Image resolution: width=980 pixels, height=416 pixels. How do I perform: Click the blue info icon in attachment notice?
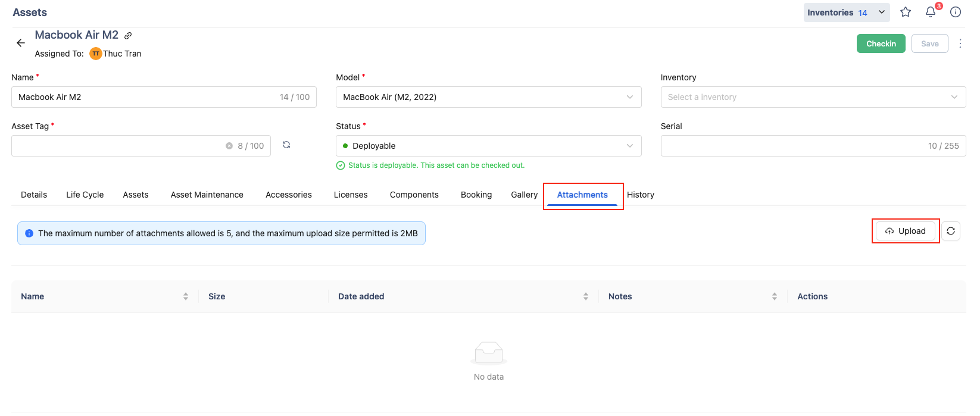pos(29,233)
